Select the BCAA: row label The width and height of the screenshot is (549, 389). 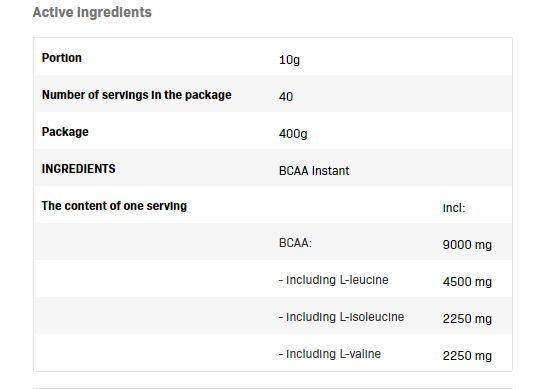pyautogui.click(x=295, y=243)
